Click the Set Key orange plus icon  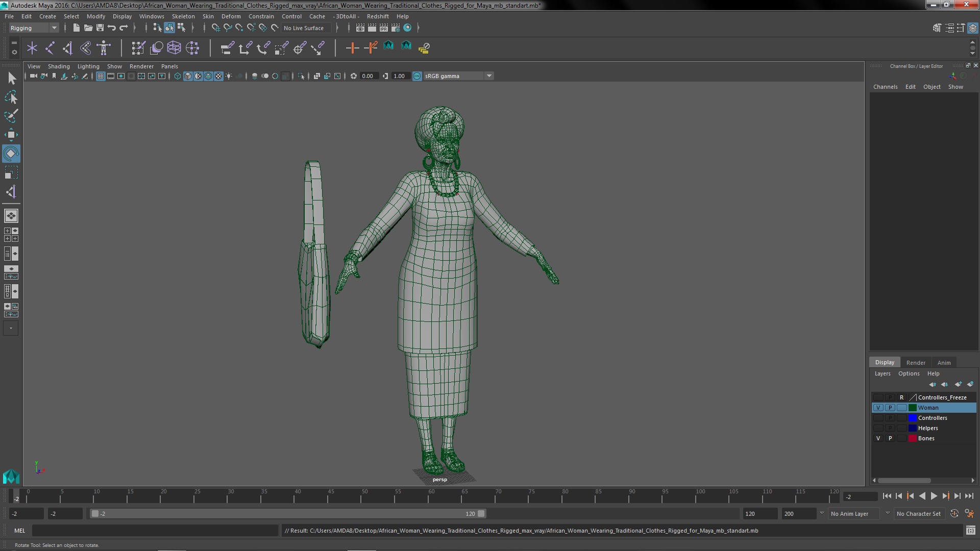coord(352,48)
